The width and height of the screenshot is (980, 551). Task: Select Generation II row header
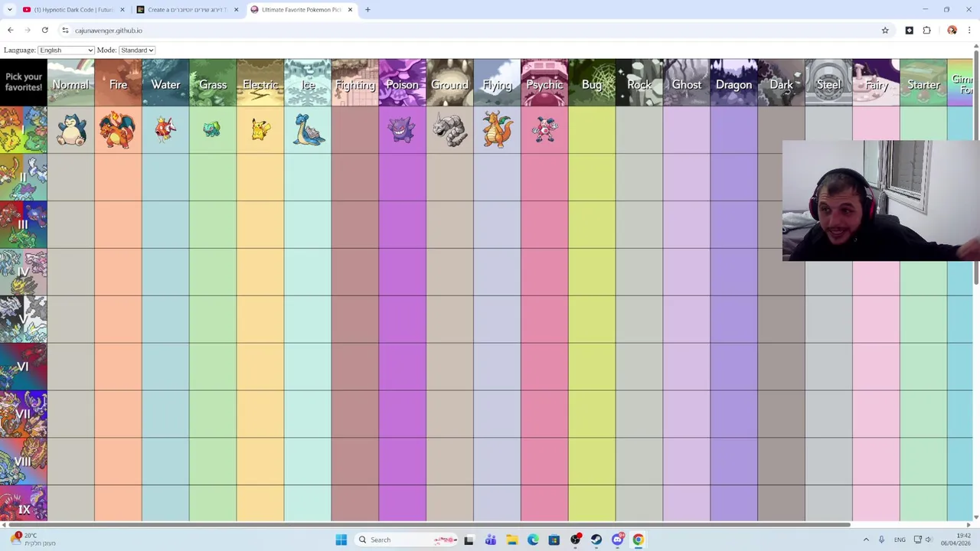tap(24, 178)
